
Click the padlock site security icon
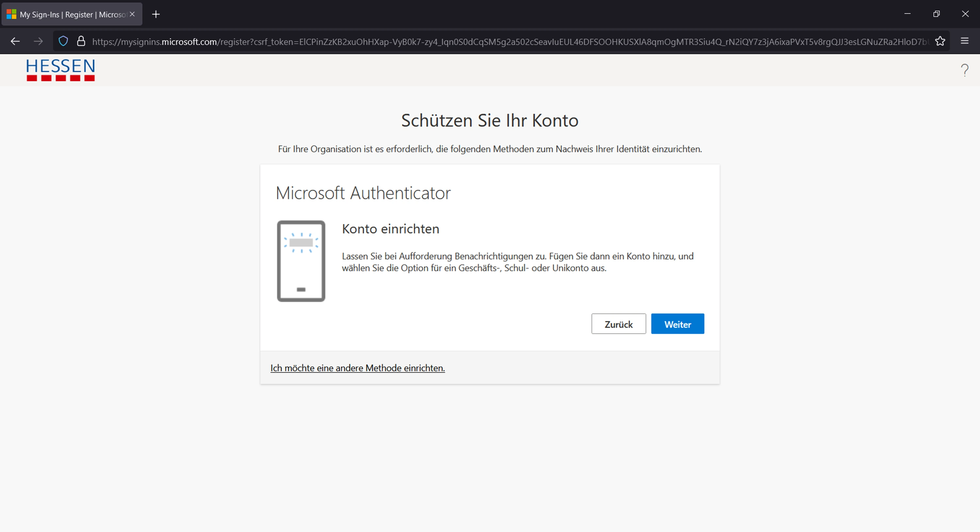click(81, 41)
